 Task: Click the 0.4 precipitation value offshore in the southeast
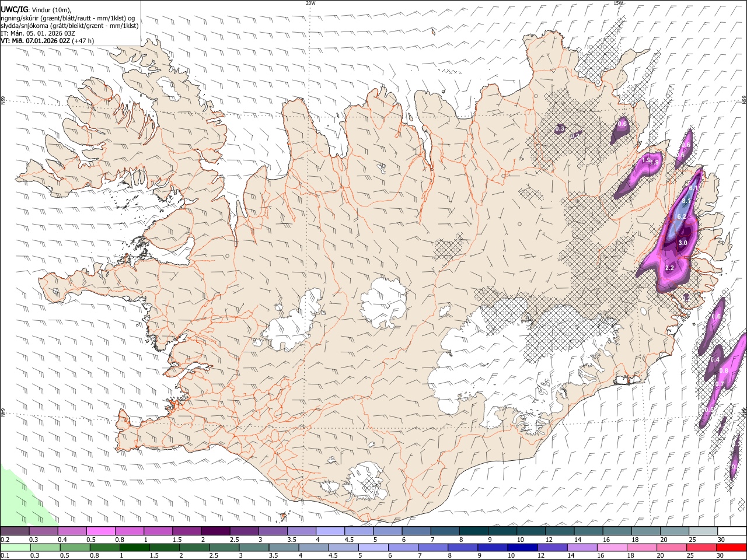[715, 360]
